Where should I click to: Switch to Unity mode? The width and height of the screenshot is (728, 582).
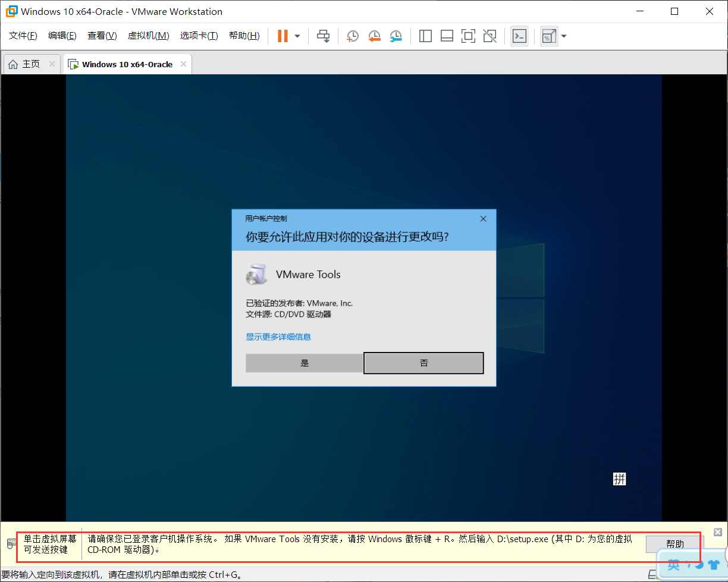point(489,36)
